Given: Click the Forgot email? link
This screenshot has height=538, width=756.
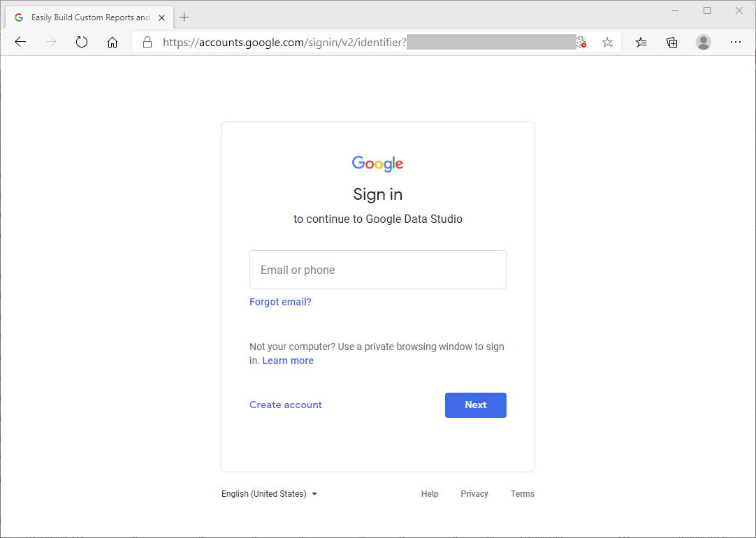Looking at the screenshot, I should tap(280, 302).
